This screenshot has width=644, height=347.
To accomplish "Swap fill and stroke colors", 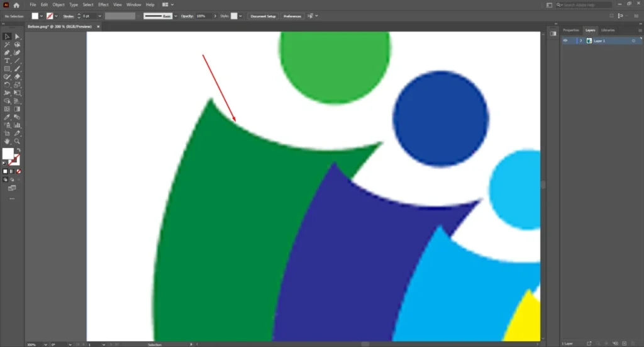I will (18, 150).
